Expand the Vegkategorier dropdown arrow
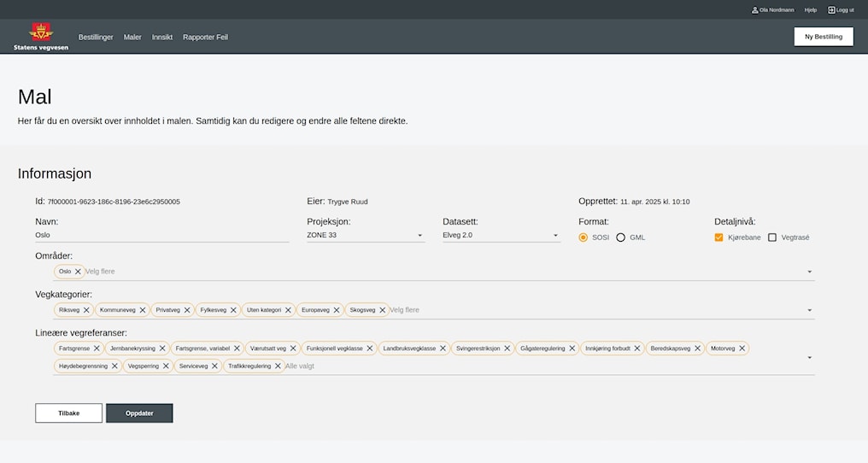Viewport: 868px width, 463px height. coord(809,310)
